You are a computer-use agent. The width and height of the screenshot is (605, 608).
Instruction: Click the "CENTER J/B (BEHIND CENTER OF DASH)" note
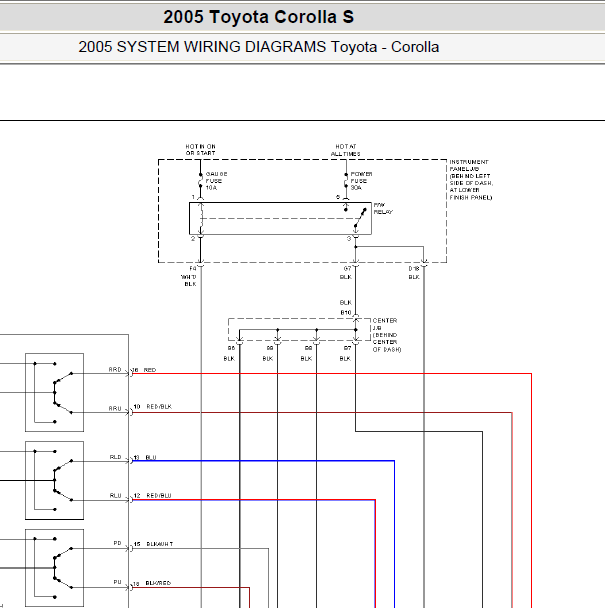(387, 335)
